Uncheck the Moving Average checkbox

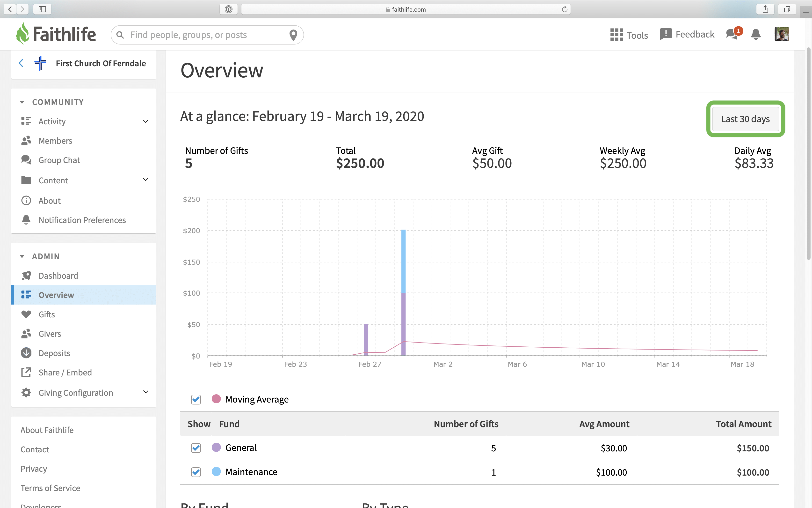tap(196, 399)
